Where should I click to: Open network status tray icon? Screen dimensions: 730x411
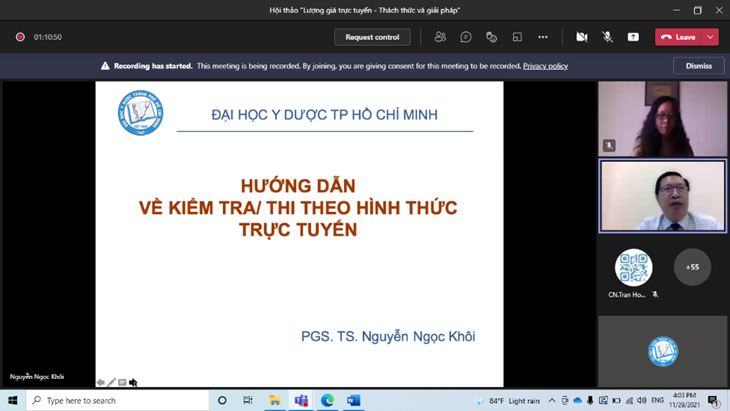pos(629,400)
